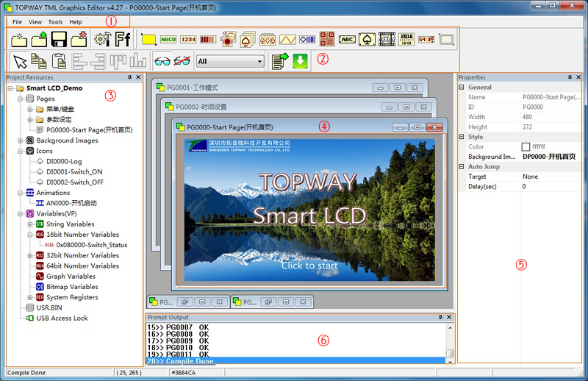Insert single spade icon element
Viewport: 588px width, 381px height.
(367, 40)
